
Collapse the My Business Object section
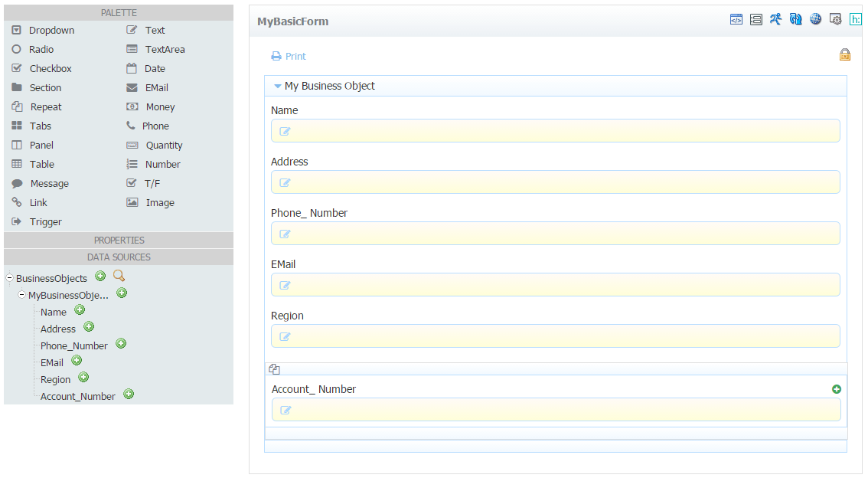[278, 86]
